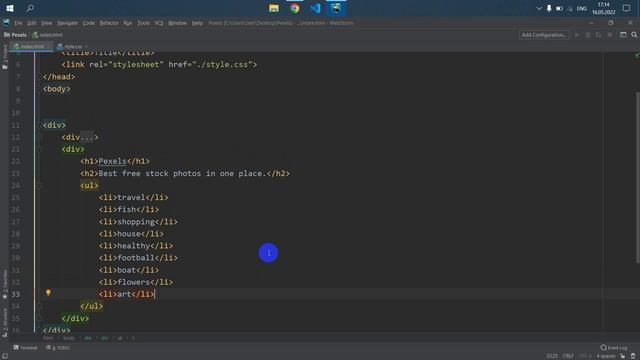Click the Search Everywhere magnifier icon
640x360 pixels.
(634, 35)
